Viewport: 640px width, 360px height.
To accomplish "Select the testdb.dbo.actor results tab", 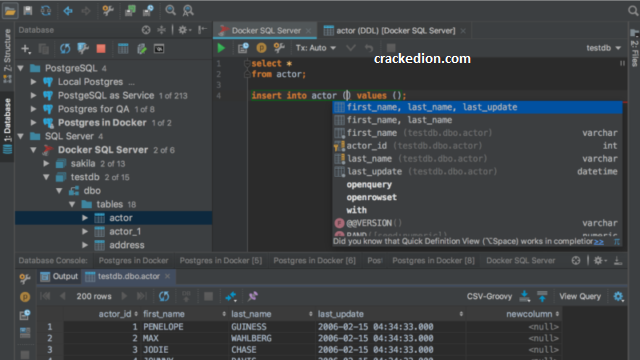I will click(128, 277).
